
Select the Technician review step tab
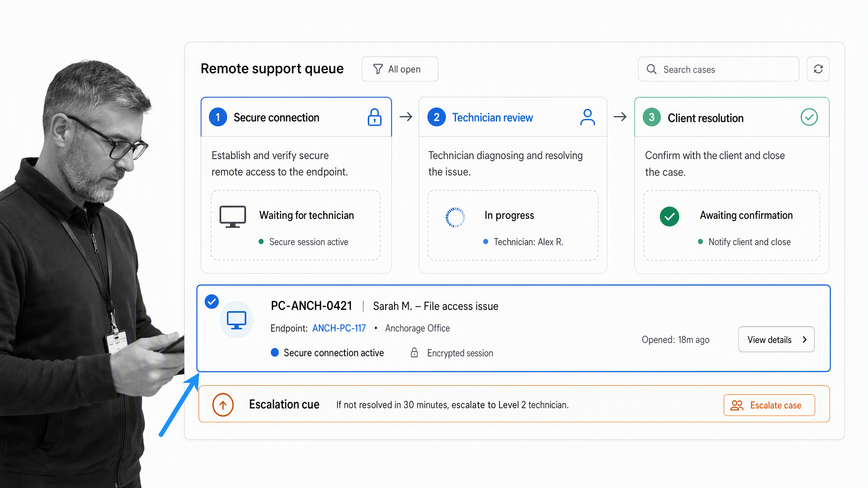coord(513,117)
